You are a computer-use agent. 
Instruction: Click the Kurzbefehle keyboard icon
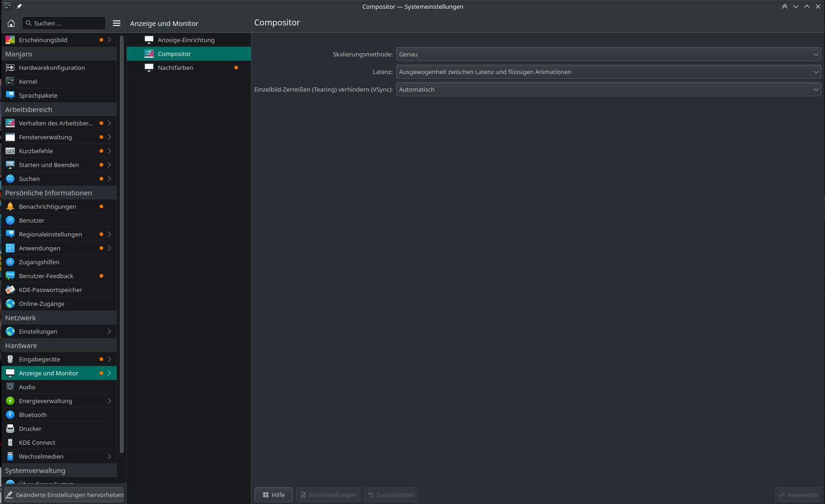pos(10,151)
